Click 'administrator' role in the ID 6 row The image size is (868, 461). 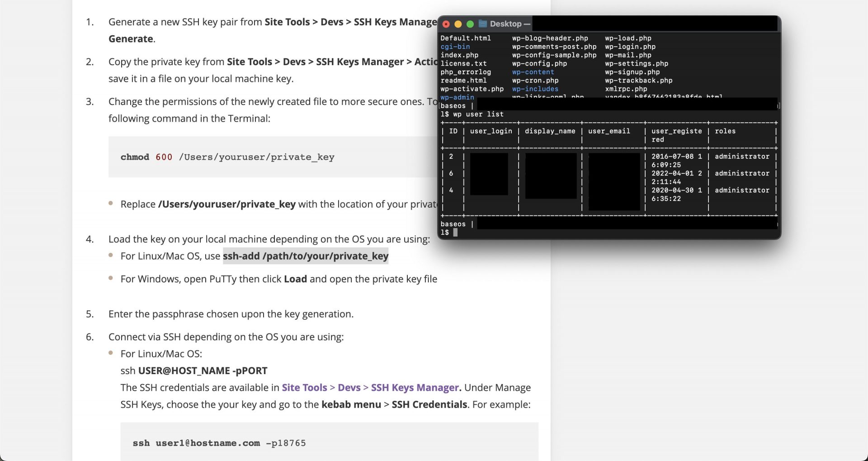(x=742, y=173)
